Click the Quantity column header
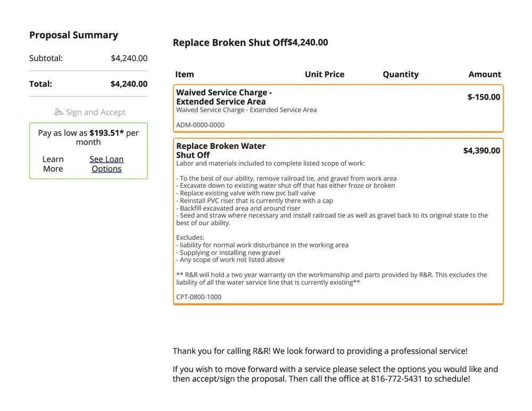Image resolution: width=532 pixels, height=411 pixels. (401, 74)
